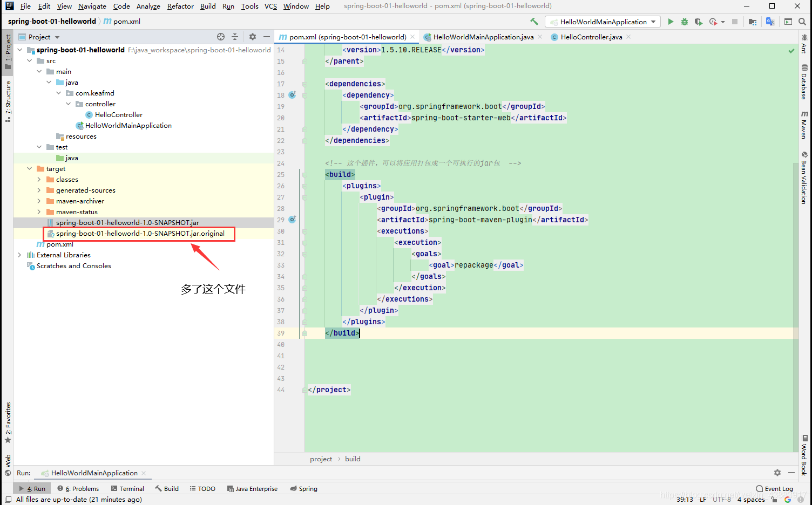Open the Event Log
This screenshot has width=812, height=505.
(x=774, y=488)
